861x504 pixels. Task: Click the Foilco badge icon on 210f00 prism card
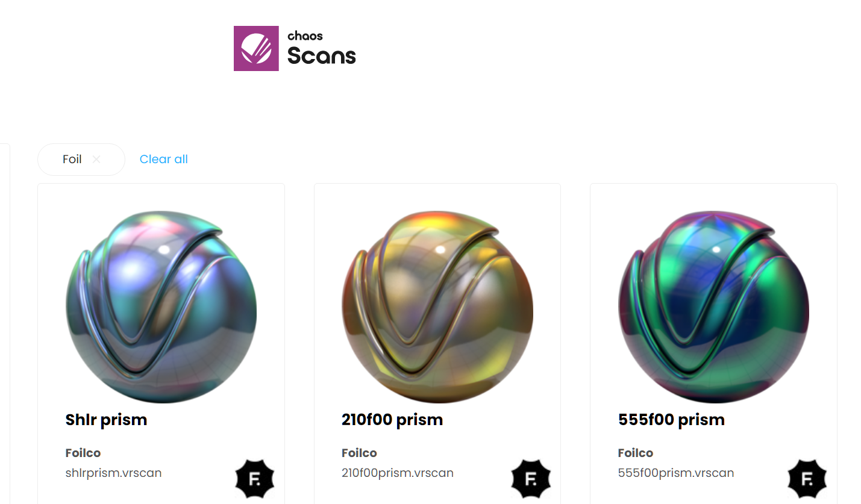[531, 479]
